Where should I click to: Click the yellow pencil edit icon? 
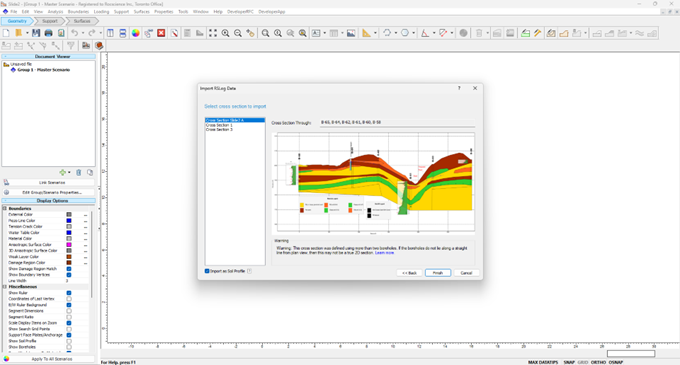coord(538,33)
